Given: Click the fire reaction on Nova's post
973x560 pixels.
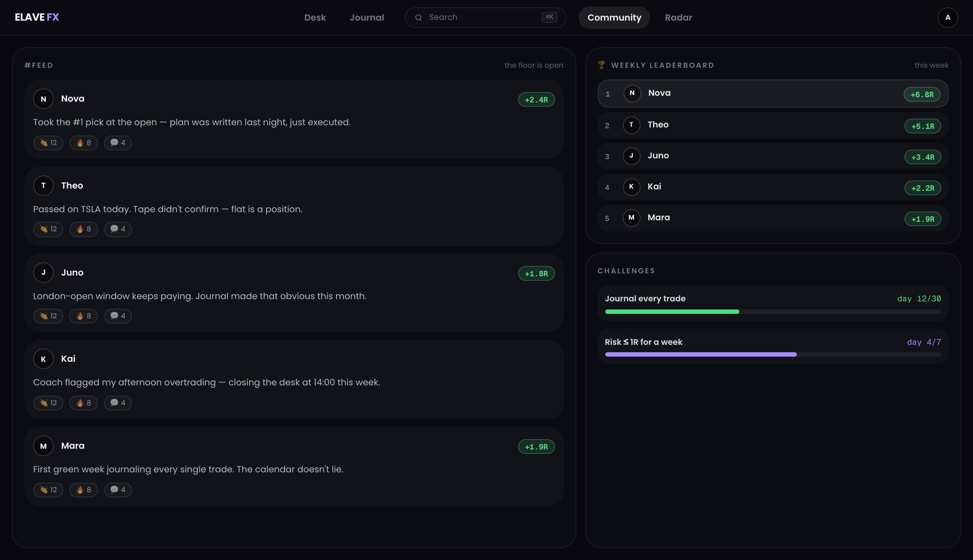Looking at the screenshot, I should pyautogui.click(x=84, y=143).
